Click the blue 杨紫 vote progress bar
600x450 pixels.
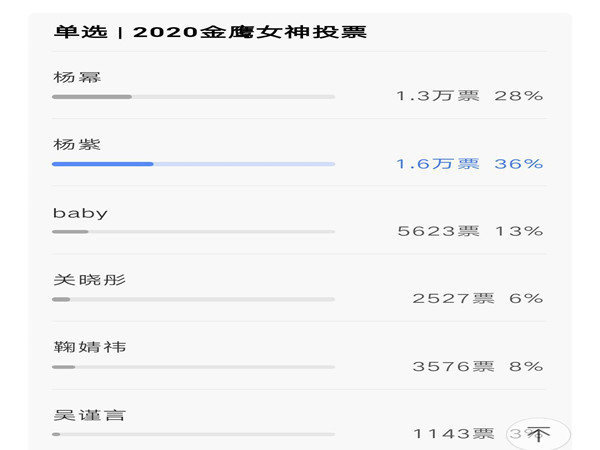point(194,164)
